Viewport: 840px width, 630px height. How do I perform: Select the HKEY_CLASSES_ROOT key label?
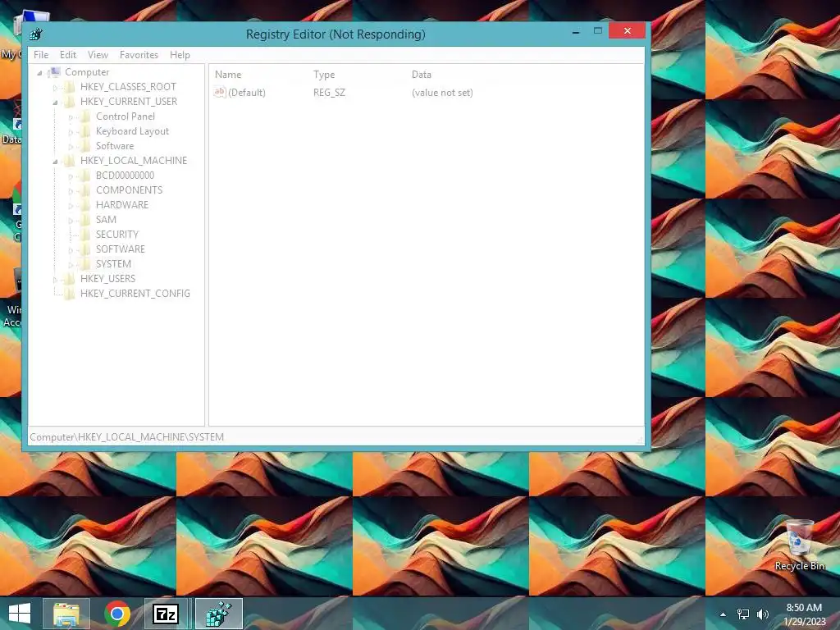128,87
